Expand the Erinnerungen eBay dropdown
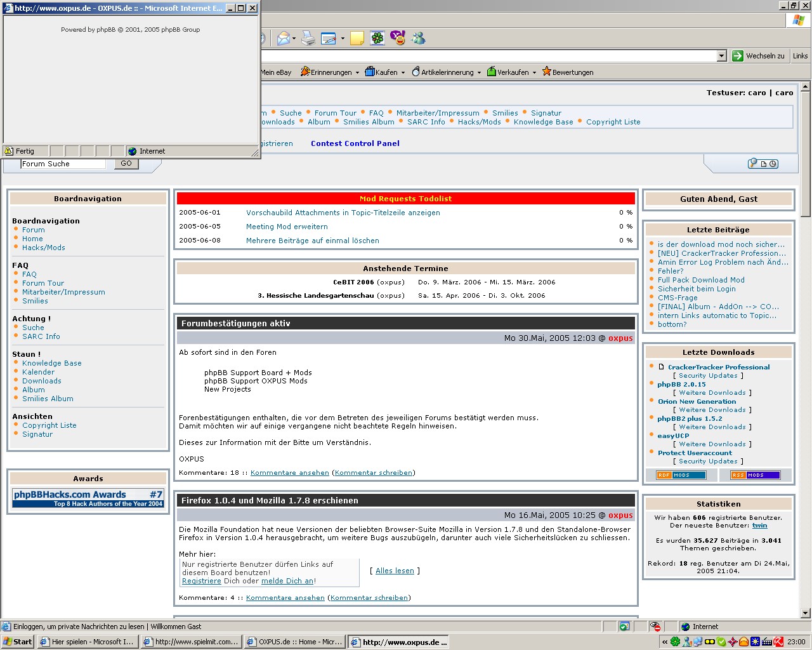The width and height of the screenshot is (812, 650). point(357,72)
